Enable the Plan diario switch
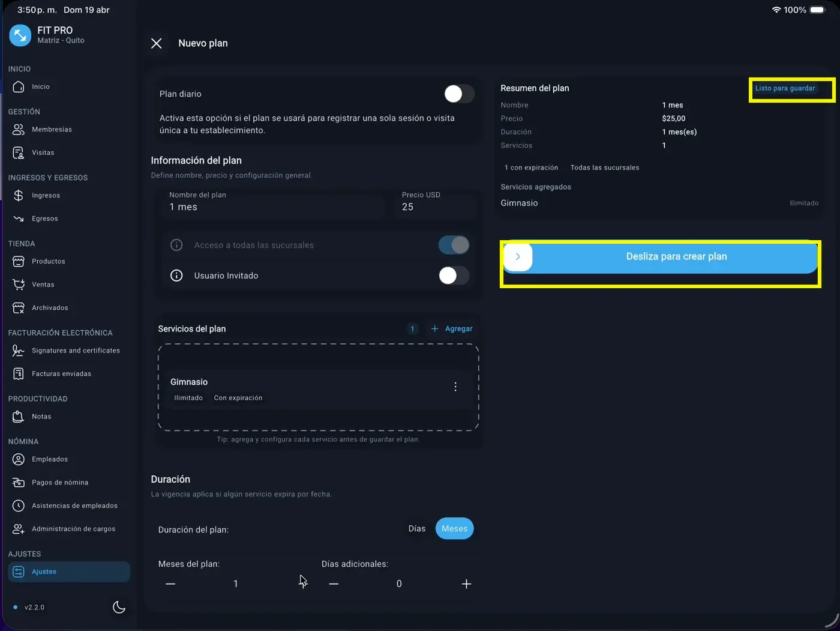This screenshot has width=840, height=631. (459, 94)
